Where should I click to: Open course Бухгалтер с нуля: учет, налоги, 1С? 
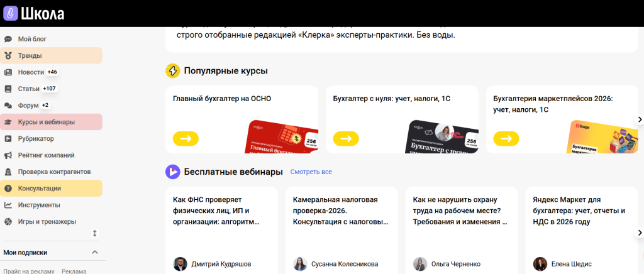(x=391, y=99)
